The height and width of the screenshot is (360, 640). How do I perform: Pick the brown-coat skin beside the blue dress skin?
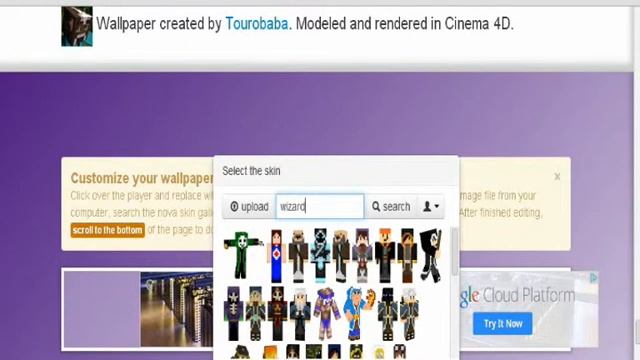click(x=298, y=256)
